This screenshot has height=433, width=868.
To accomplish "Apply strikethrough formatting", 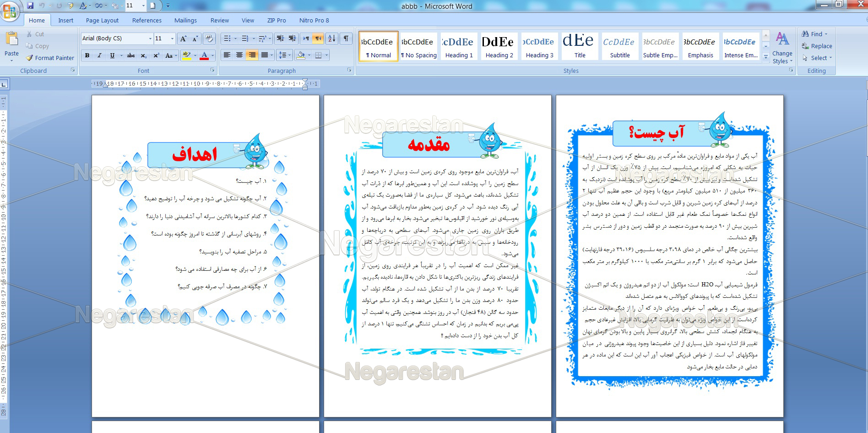I will 131,55.
